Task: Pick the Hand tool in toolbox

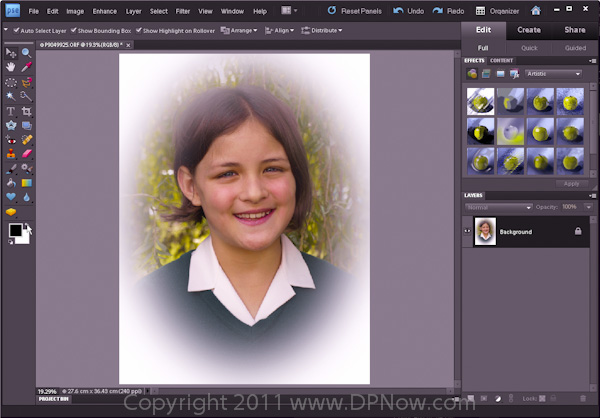Action: (11, 67)
